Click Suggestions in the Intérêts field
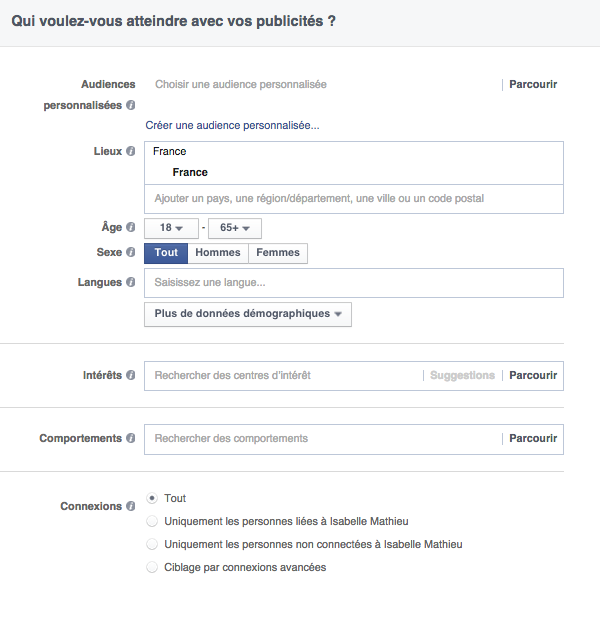The height and width of the screenshot is (619, 600). pyautogui.click(x=462, y=376)
